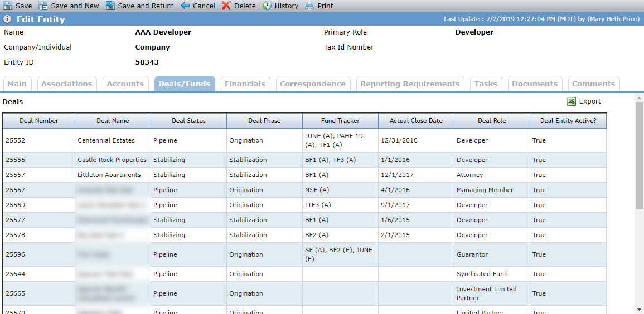Click the Save and New icon
Image resolution: width=644 pixels, height=314 pixels.
click(x=43, y=6)
